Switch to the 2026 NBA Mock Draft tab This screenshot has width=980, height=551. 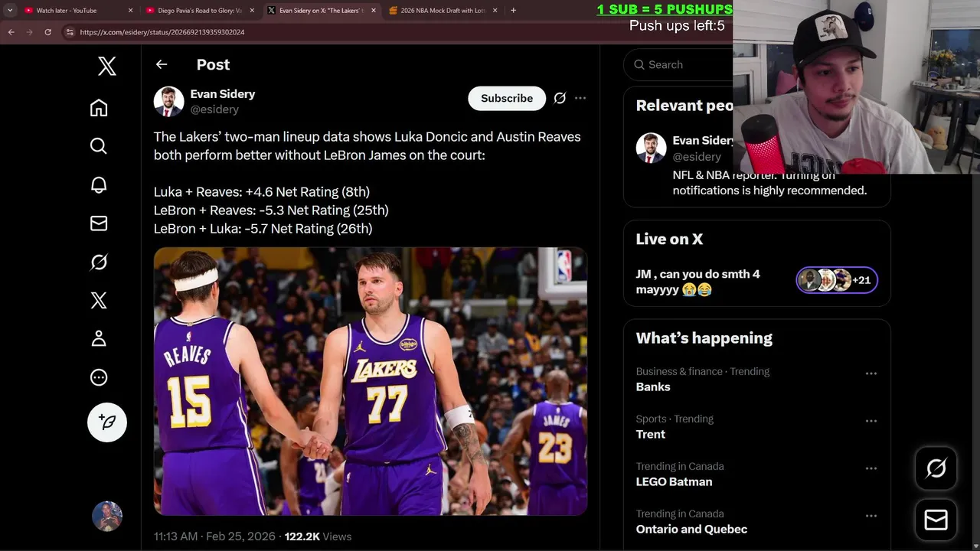pyautogui.click(x=443, y=11)
